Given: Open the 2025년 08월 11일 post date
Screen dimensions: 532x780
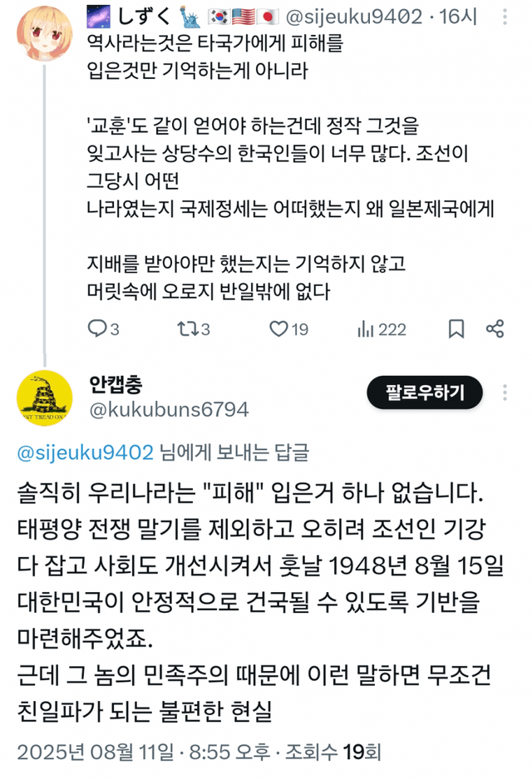Looking at the screenshot, I should click(x=96, y=753).
